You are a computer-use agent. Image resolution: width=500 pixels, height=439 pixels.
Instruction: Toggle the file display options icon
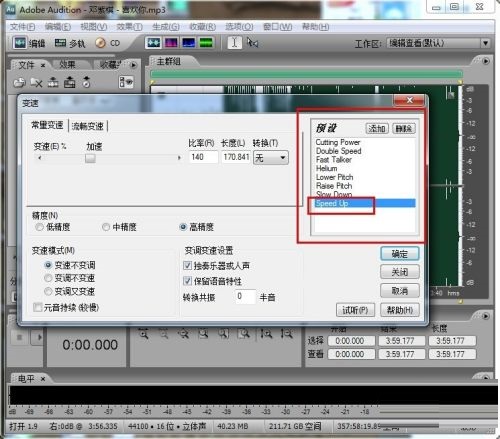pos(126,82)
